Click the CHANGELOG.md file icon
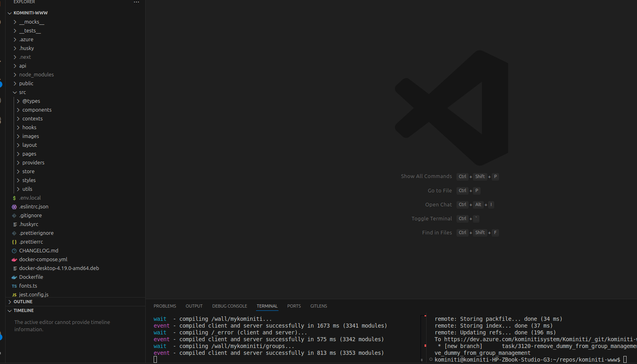637x364 pixels. pos(14,251)
